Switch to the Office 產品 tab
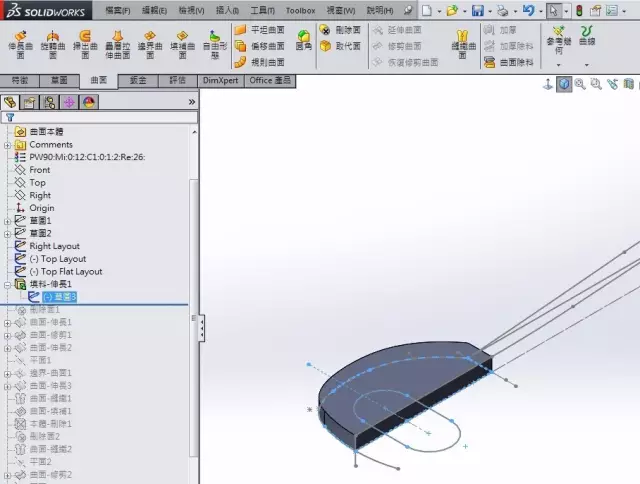Screen dimensions: 640x484 coord(270,80)
